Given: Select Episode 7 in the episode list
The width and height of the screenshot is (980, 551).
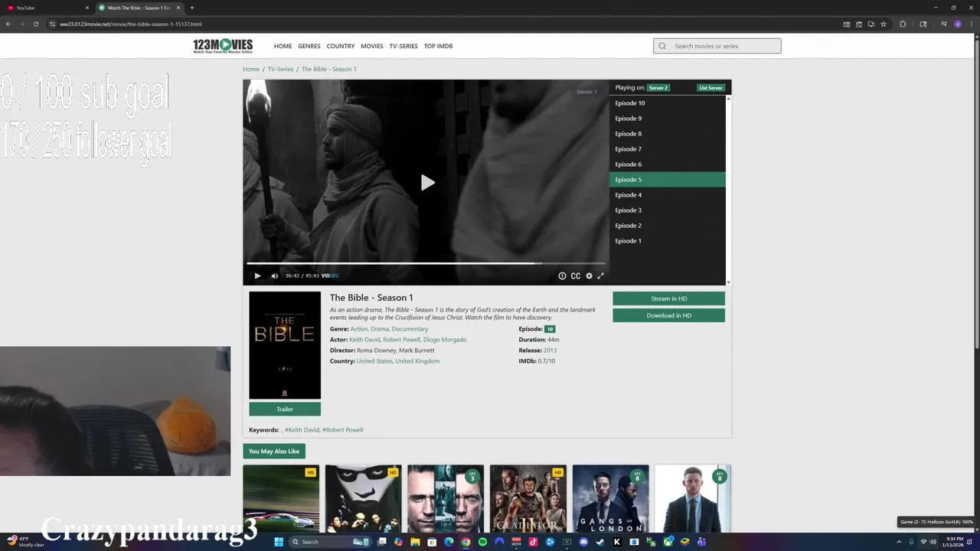Looking at the screenshot, I should click(x=667, y=149).
